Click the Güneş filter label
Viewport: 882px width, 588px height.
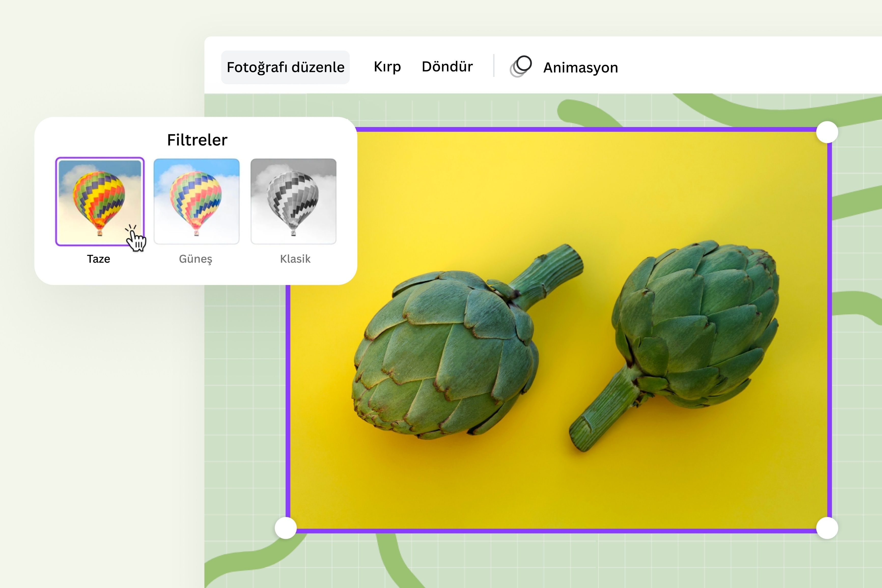coord(196,259)
